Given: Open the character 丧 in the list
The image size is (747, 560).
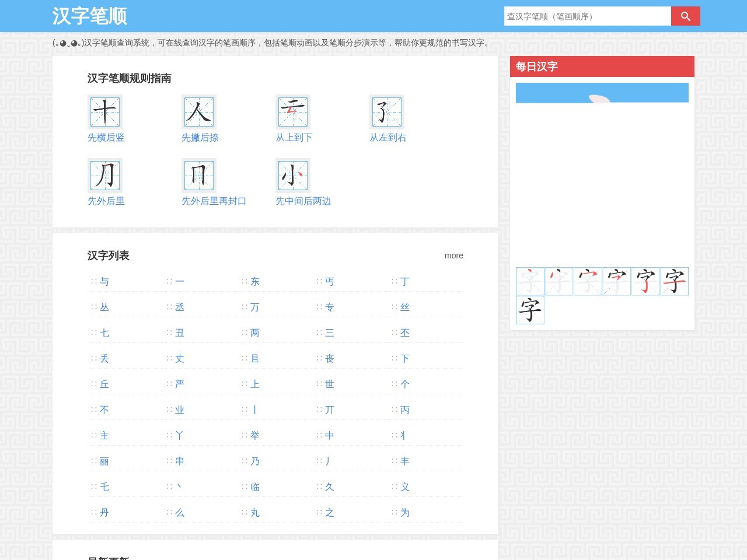Looking at the screenshot, I should [330, 359].
